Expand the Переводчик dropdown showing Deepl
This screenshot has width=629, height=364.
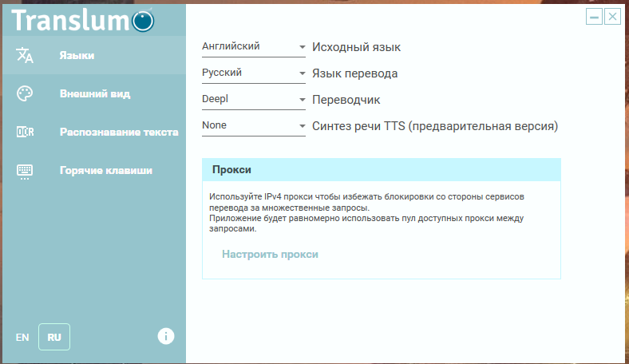click(x=254, y=100)
